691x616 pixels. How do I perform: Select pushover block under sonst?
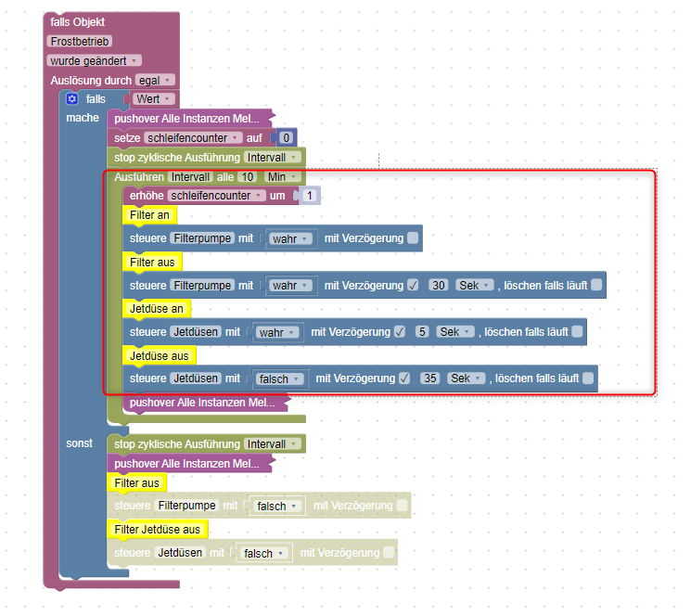click(x=189, y=464)
